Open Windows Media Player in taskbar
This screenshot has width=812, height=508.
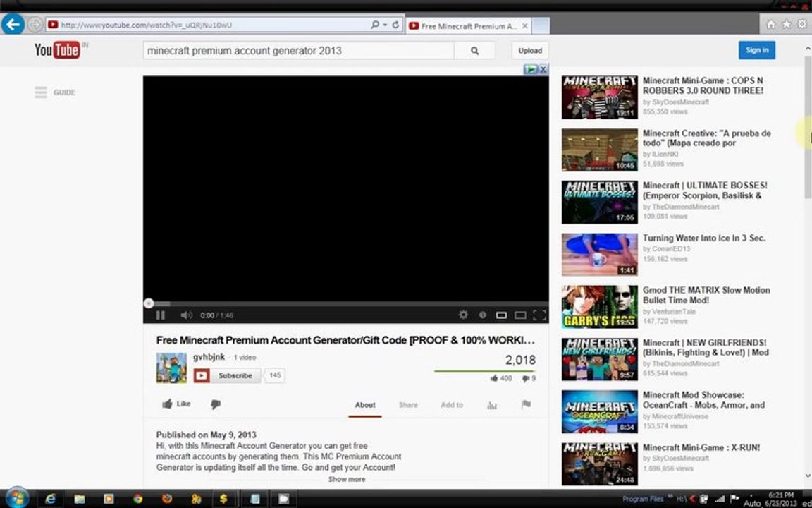(x=109, y=500)
